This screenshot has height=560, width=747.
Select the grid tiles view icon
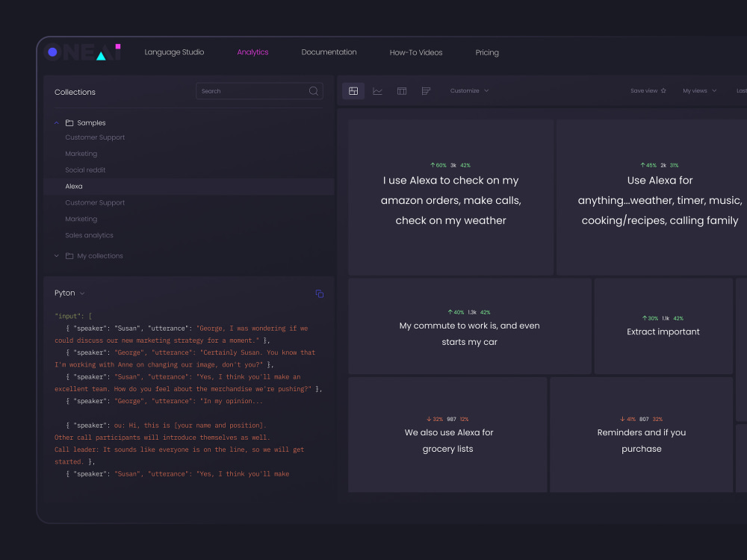(353, 91)
